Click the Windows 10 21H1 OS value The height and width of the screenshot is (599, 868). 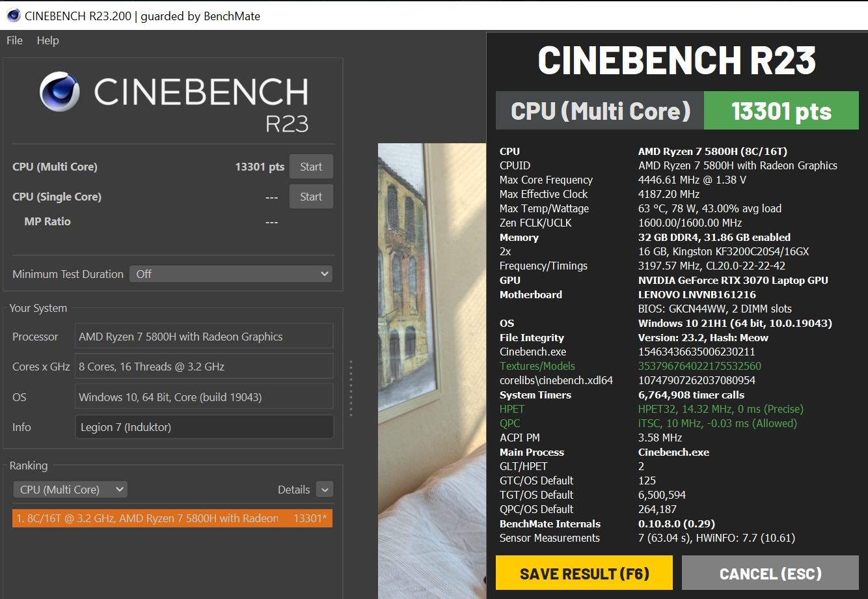735,323
